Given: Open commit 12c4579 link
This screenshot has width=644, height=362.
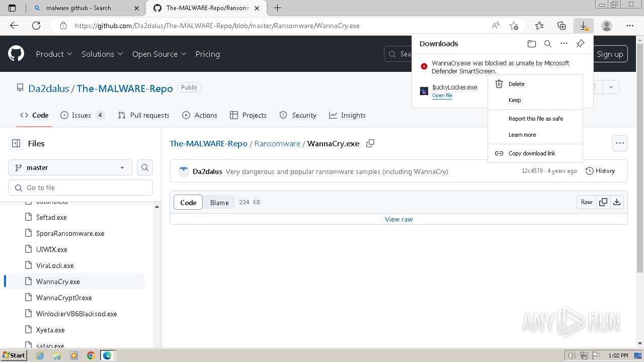Looking at the screenshot, I should coord(532,171).
